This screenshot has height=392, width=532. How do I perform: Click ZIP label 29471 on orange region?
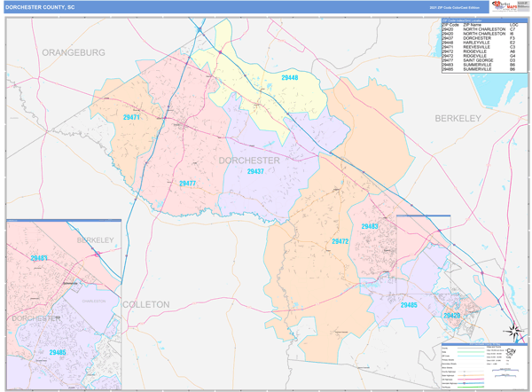(x=131, y=117)
